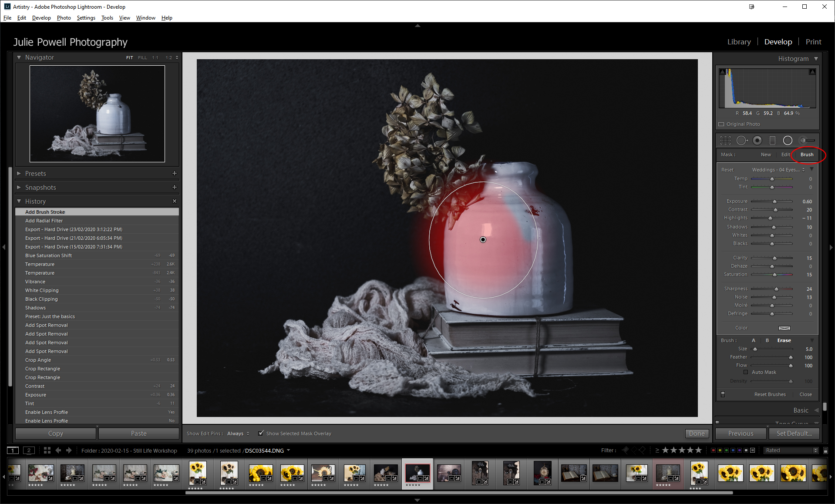Image resolution: width=835 pixels, height=504 pixels.
Task: Click the greater-than-or-equal rating filter symbol
Action: 657,450
